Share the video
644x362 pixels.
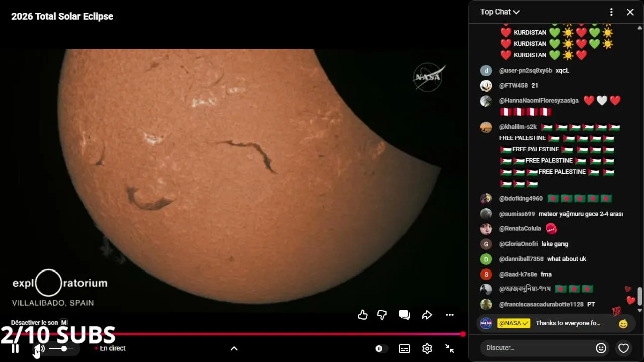click(x=427, y=315)
